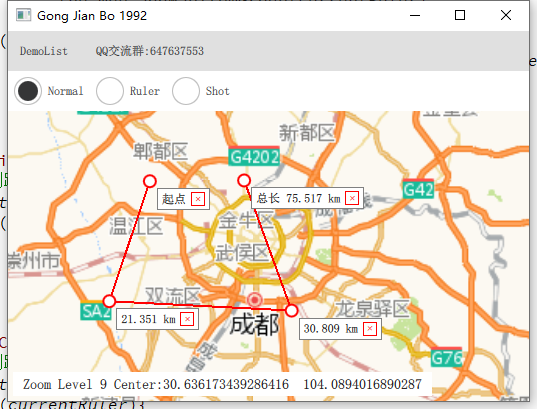This screenshot has width=537, height=409.
Task: Maximize the Gong Jian Bo 1992 window
Action: [x=460, y=15]
